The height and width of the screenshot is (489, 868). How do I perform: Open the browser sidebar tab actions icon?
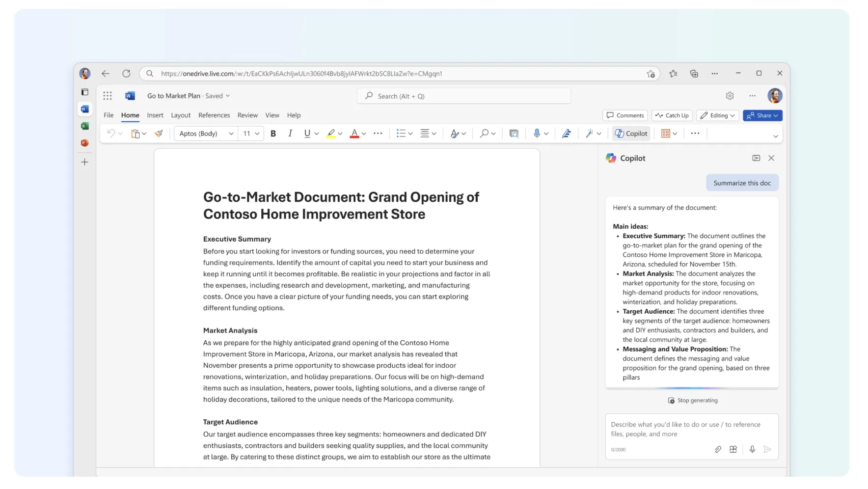(x=85, y=92)
